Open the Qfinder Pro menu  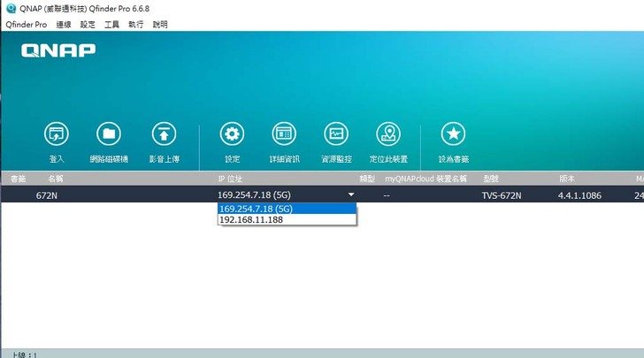[x=27, y=25]
